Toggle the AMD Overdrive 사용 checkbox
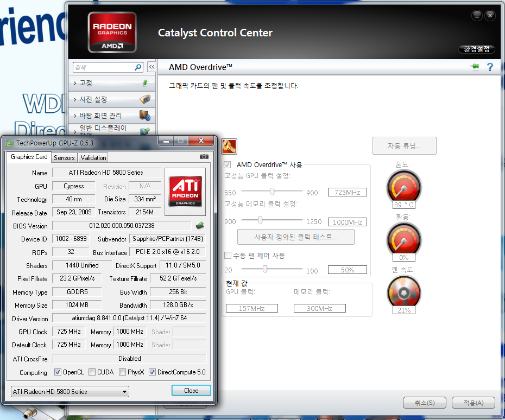The width and height of the screenshot is (505, 420). click(x=228, y=165)
